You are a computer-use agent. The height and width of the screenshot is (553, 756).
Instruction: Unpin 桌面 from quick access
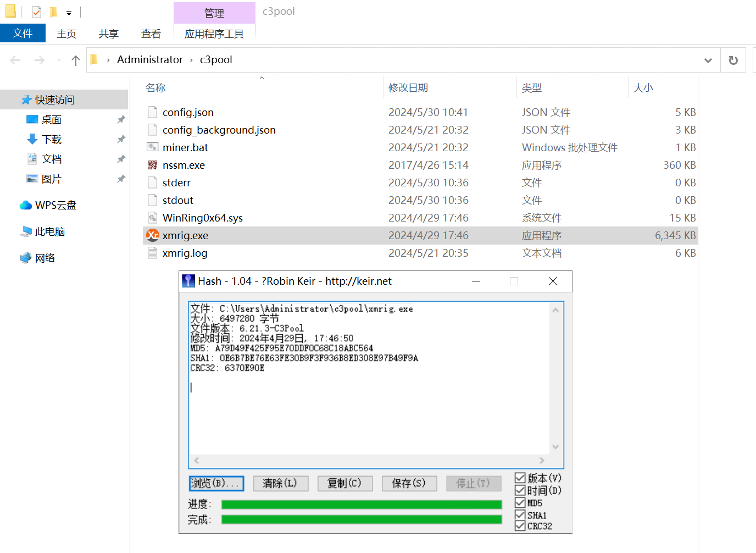click(x=121, y=119)
